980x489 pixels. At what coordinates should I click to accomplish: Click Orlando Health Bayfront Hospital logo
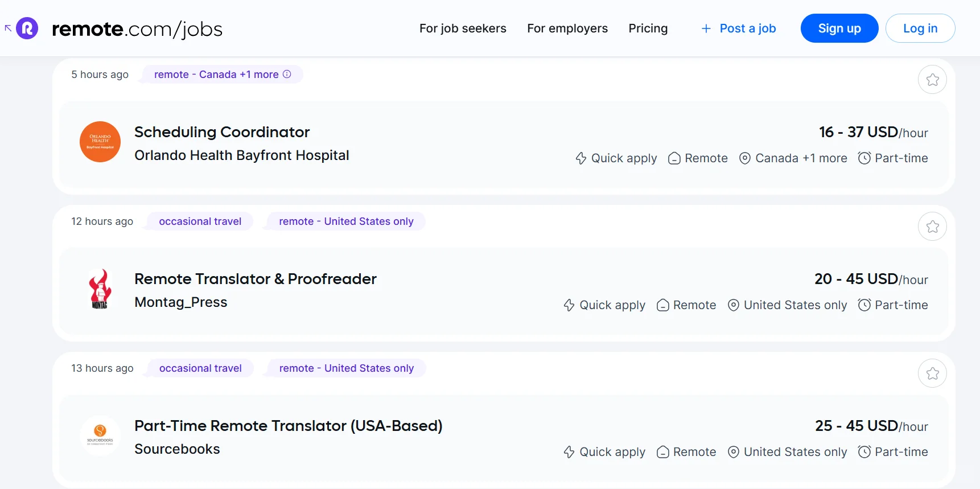click(100, 142)
